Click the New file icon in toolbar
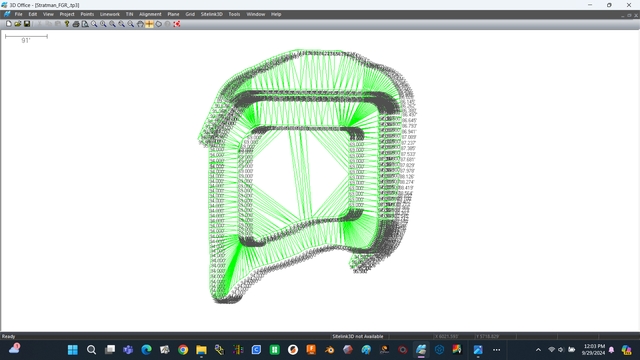Image resolution: width=640 pixels, height=360 pixels. 9,24
